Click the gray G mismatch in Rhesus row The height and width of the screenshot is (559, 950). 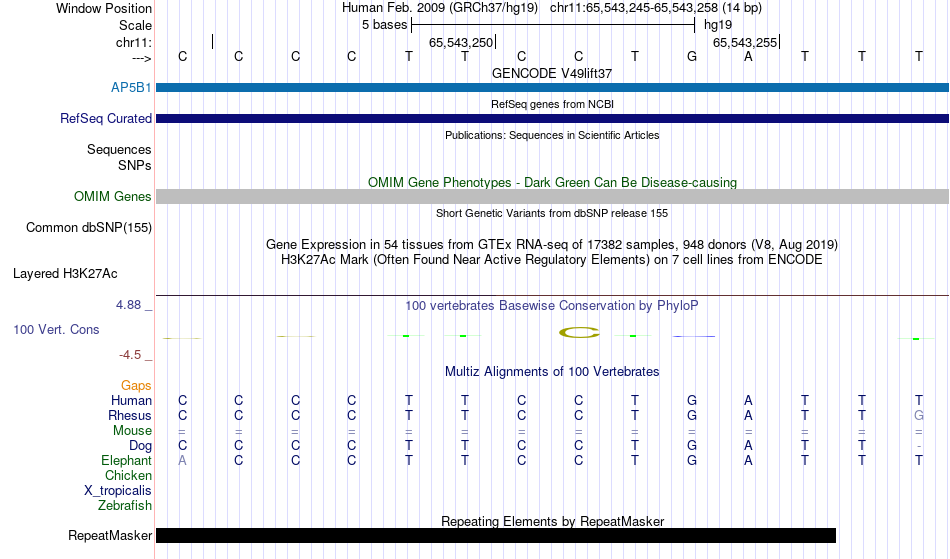918,416
